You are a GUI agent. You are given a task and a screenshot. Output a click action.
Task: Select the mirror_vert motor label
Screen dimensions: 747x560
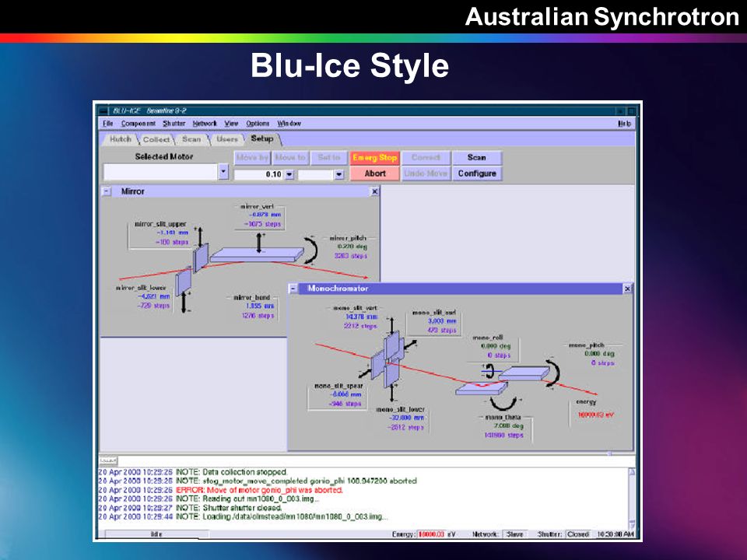(257, 206)
